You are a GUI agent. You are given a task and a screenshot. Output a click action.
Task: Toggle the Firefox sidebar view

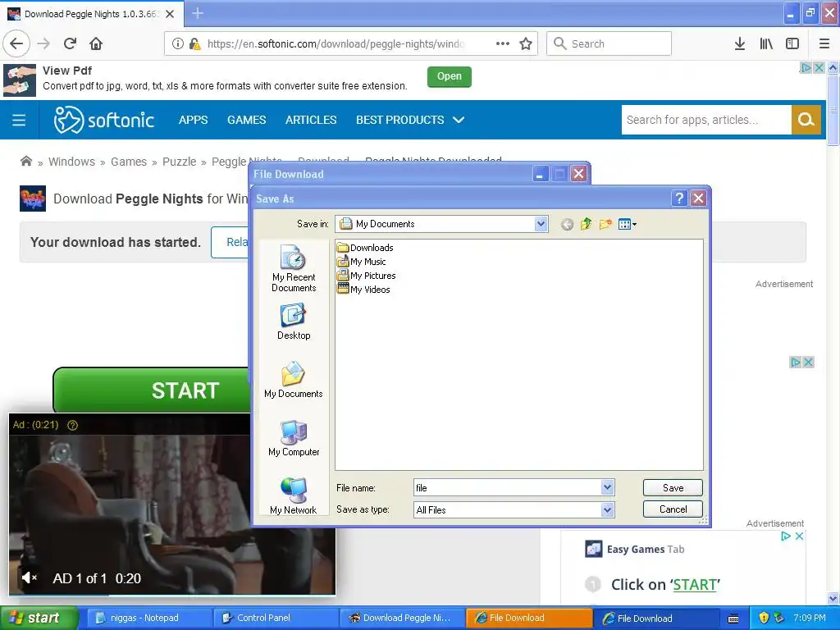tap(792, 44)
